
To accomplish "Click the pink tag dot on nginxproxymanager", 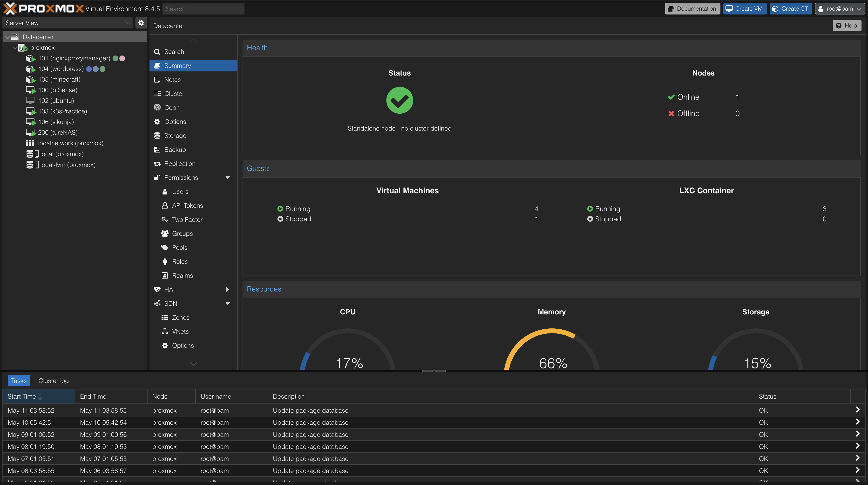I will (x=122, y=58).
